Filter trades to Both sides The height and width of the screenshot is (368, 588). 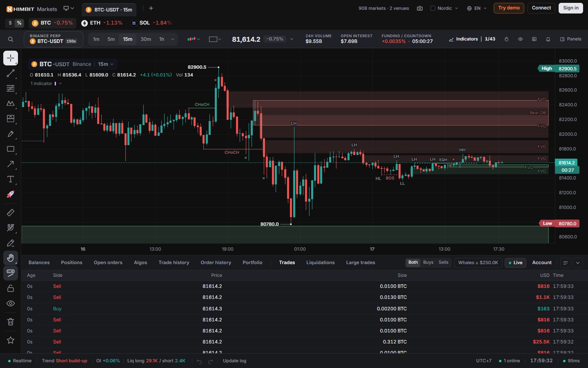[413, 263]
